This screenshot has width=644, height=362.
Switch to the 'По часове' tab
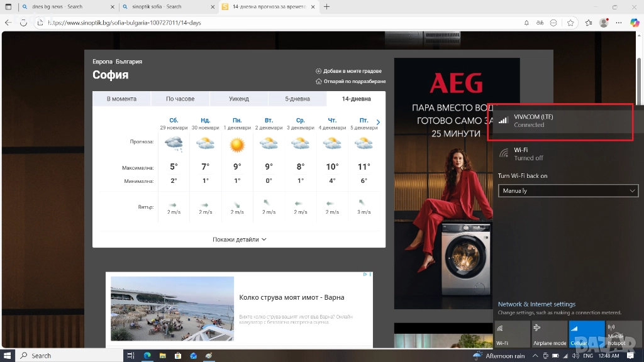(x=180, y=99)
